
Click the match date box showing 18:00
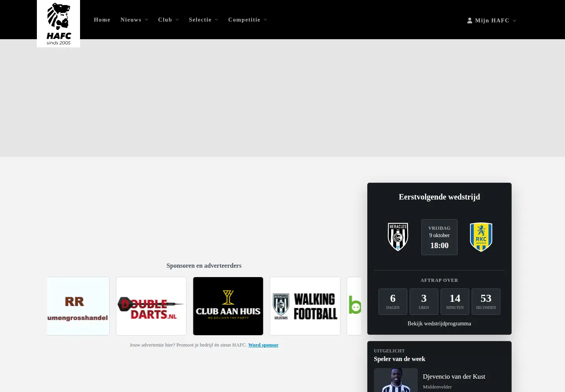click(439, 237)
